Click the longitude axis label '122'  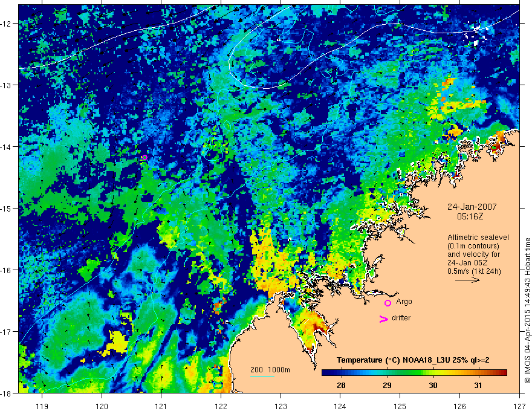[221, 406]
